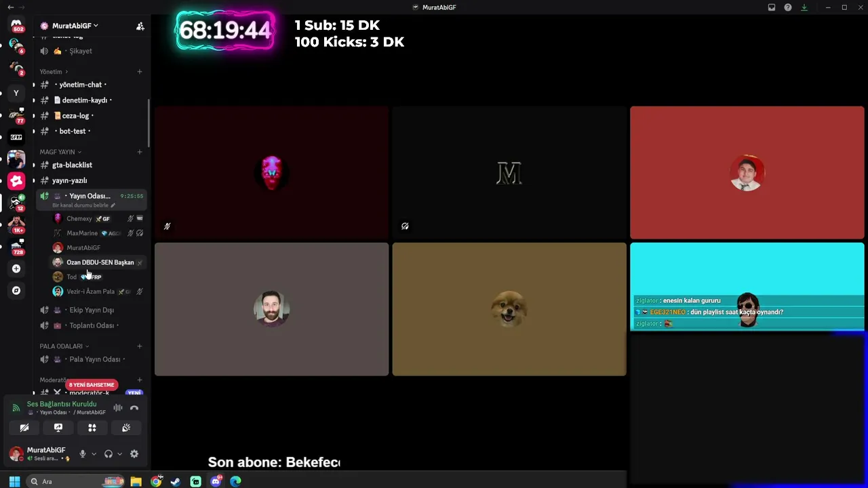Open headphone output options arrow
This screenshot has height=488, width=868.
[x=119, y=454]
